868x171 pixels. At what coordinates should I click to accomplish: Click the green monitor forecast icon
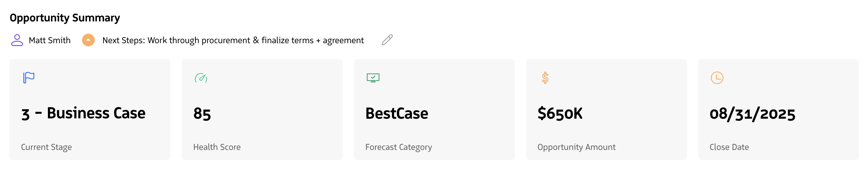pyautogui.click(x=373, y=78)
